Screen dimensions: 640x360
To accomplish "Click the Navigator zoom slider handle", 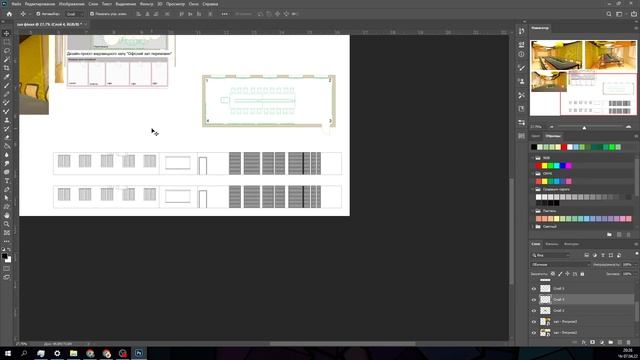I will [584, 127].
